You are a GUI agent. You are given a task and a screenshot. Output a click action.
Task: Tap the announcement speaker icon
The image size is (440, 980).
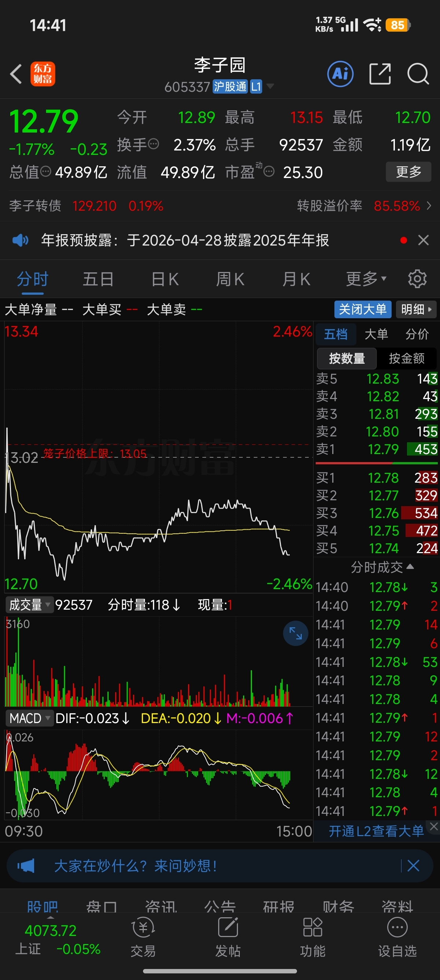point(20,240)
